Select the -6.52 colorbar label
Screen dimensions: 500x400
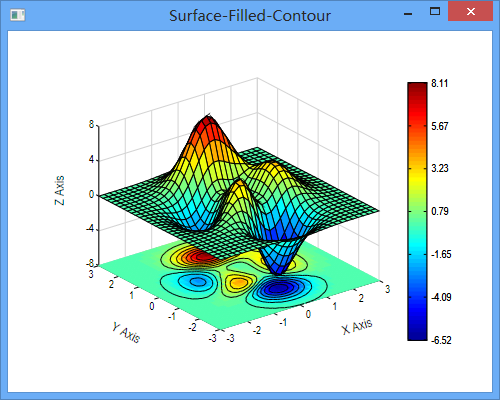[x=441, y=340]
